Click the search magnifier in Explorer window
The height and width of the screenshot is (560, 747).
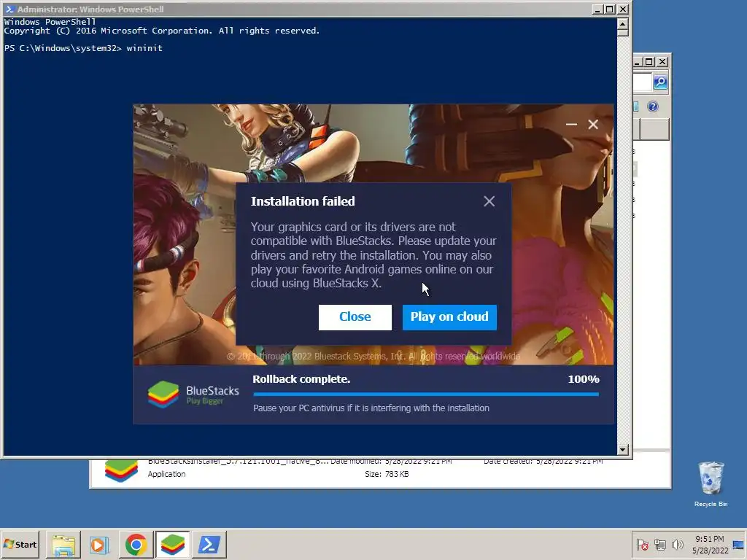[x=659, y=82]
